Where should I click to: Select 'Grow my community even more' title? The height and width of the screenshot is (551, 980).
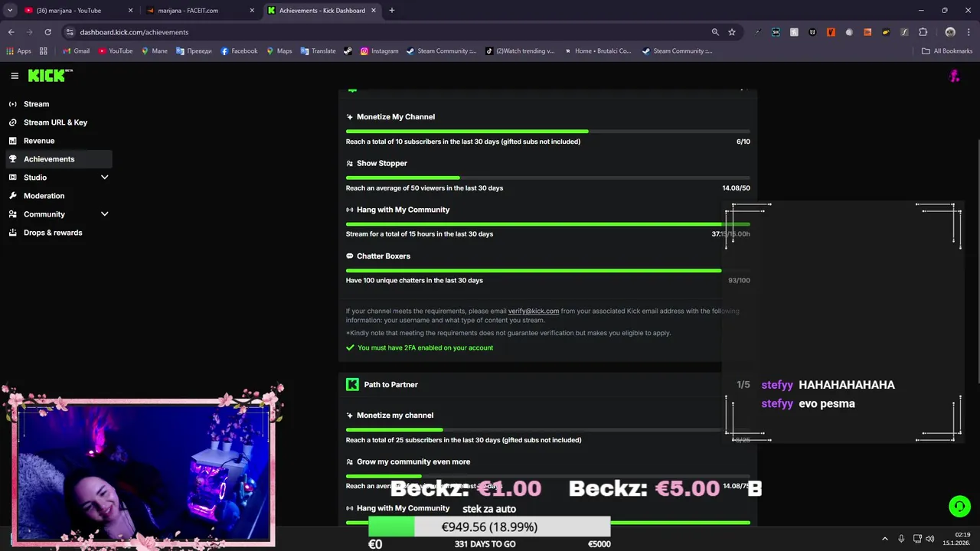tap(413, 462)
